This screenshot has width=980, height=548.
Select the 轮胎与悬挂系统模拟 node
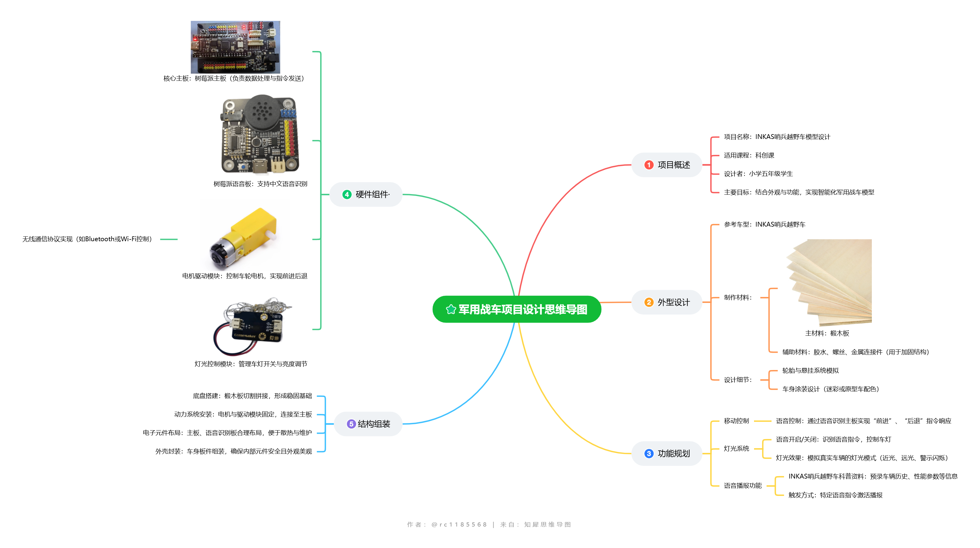810,371
